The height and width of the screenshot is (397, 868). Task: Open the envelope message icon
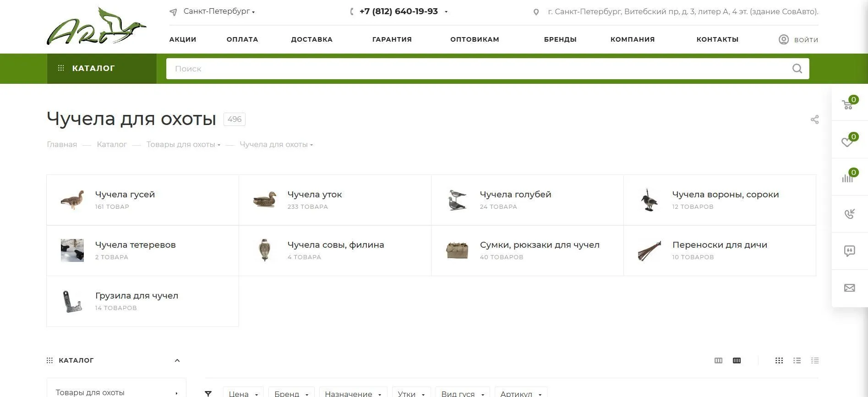[x=849, y=288]
